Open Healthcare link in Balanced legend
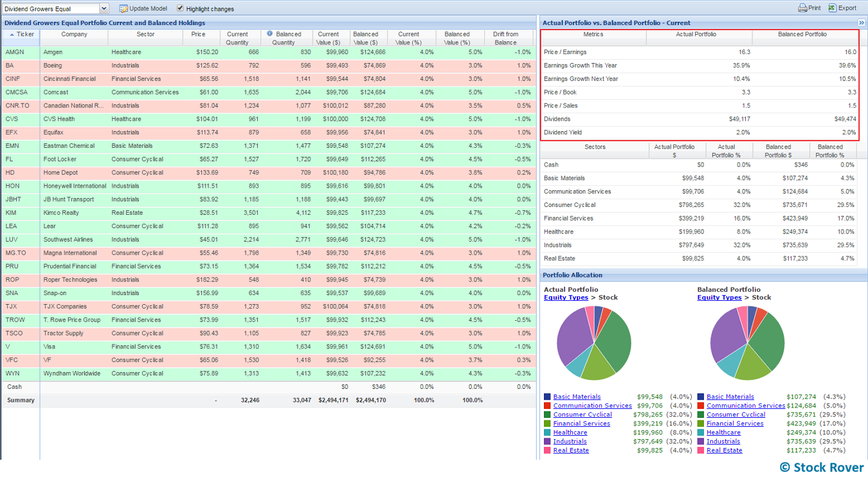Image resolution: width=868 pixels, height=477 pixels. click(723, 433)
